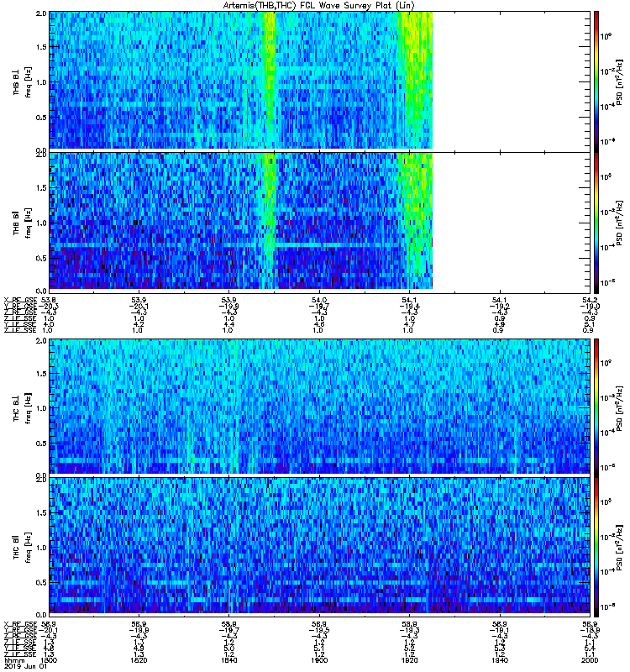The width and height of the screenshot is (630, 672).
Task: Click the 54.2 X_RE_GSE value under THB panels
Action: pos(590,300)
